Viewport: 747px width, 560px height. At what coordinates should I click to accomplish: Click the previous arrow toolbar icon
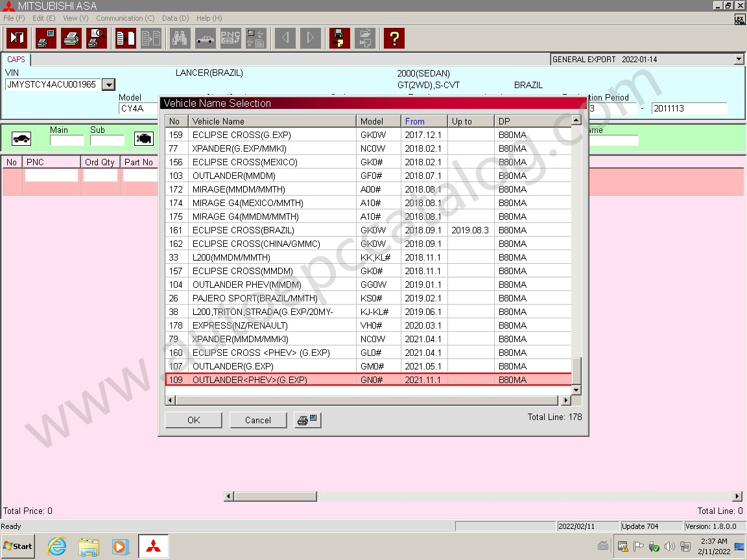(x=285, y=38)
